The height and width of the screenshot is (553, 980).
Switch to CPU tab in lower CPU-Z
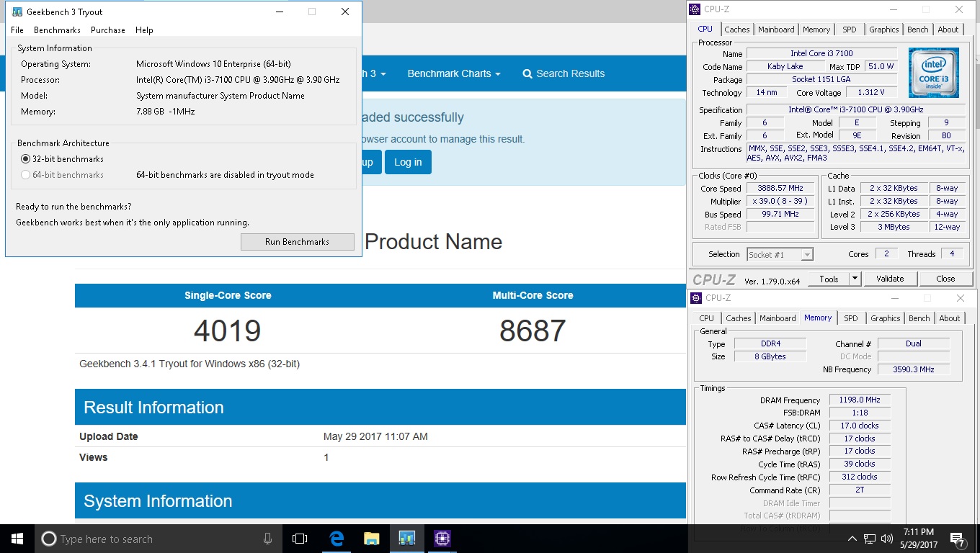pos(707,318)
